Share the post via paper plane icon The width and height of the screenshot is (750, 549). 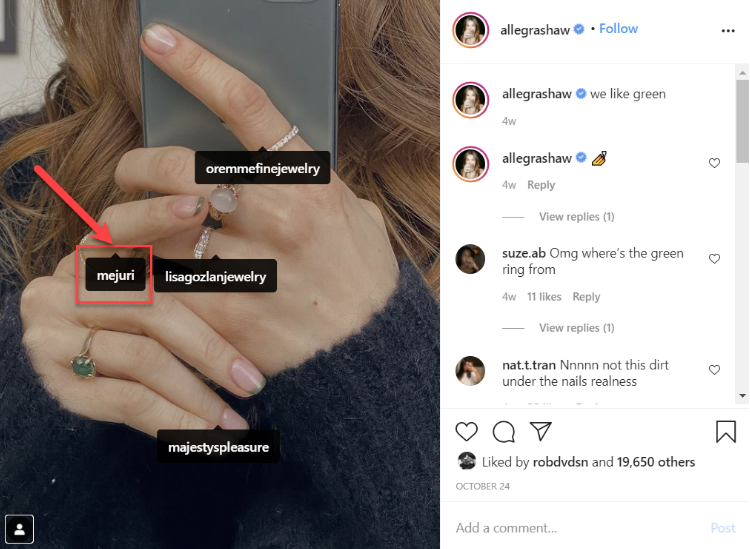point(541,431)
